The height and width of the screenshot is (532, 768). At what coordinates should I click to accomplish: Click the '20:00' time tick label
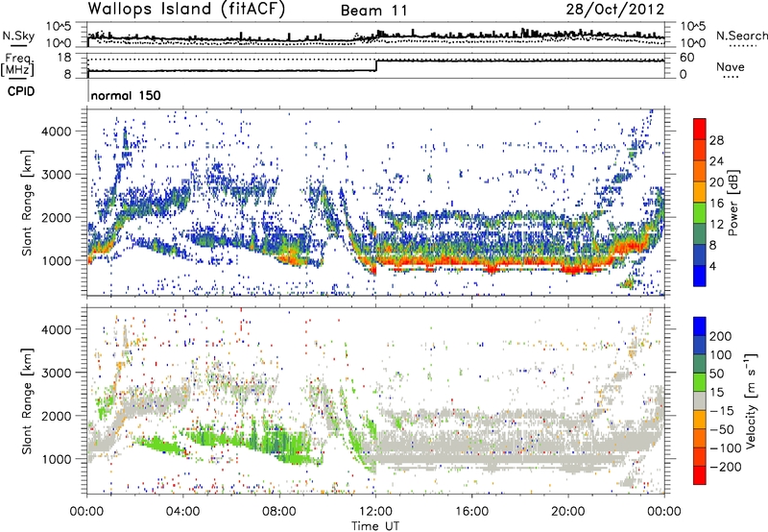coord(568,512)
